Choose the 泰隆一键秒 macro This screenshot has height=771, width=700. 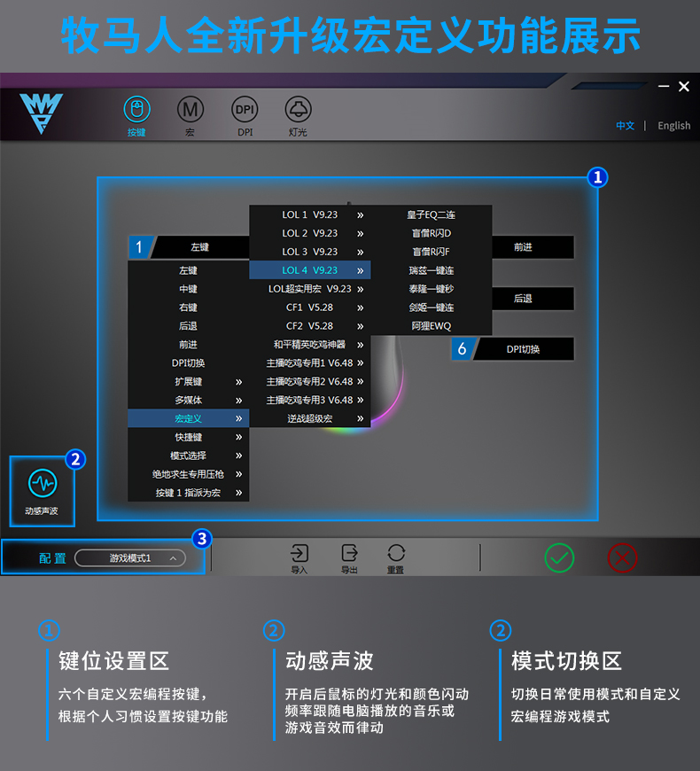tap(432, 289)
